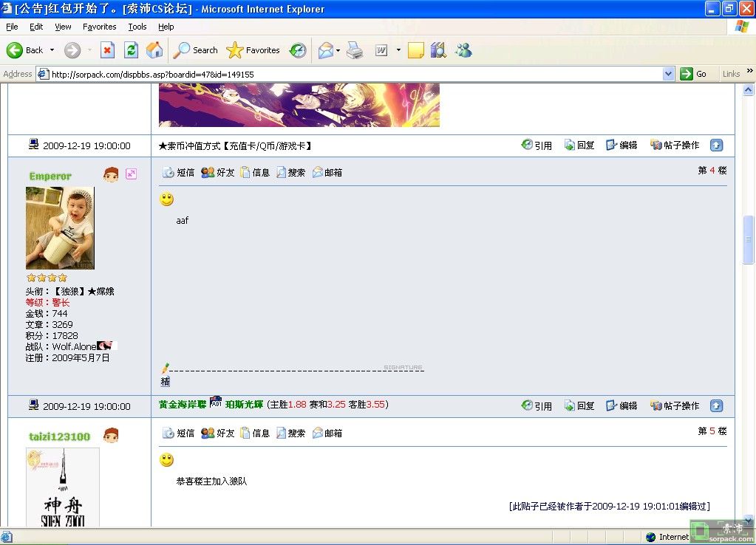This screenshot has height=545, width=756.
Task: Open 帖子操作 (post operations) on Emperor's post
Action: pos(675,145)
